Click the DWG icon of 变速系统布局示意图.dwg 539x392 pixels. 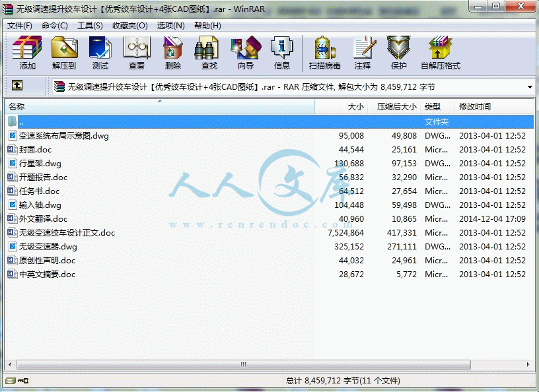click(x=13, y=136)
